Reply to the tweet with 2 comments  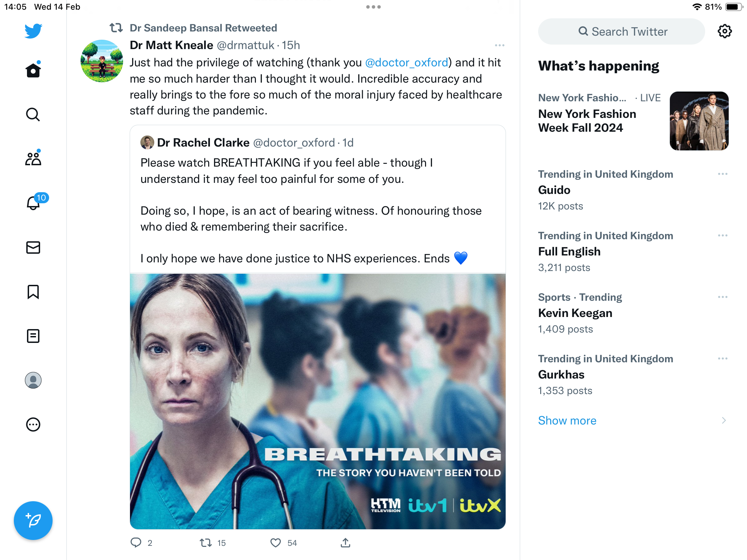click(136, 543)
